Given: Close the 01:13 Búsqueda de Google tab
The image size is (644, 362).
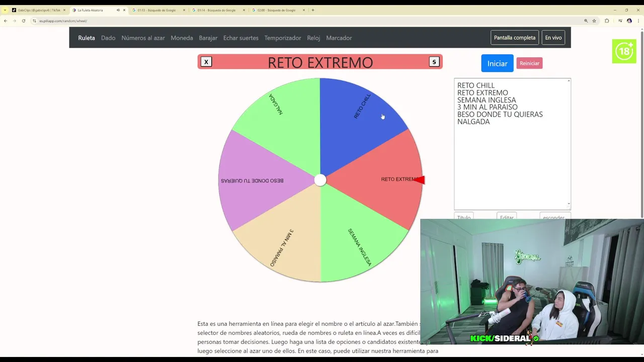Looking at the screenshot, I should click(184, 10).
